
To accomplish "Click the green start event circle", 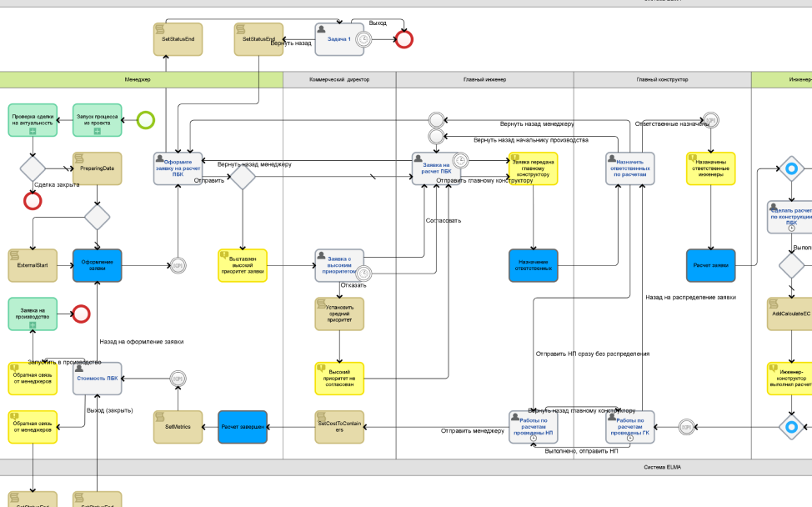I will pos(145,120).
